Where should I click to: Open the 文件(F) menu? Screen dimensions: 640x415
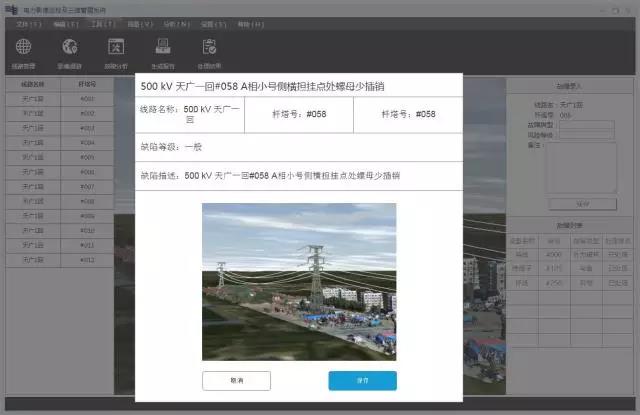27,22
